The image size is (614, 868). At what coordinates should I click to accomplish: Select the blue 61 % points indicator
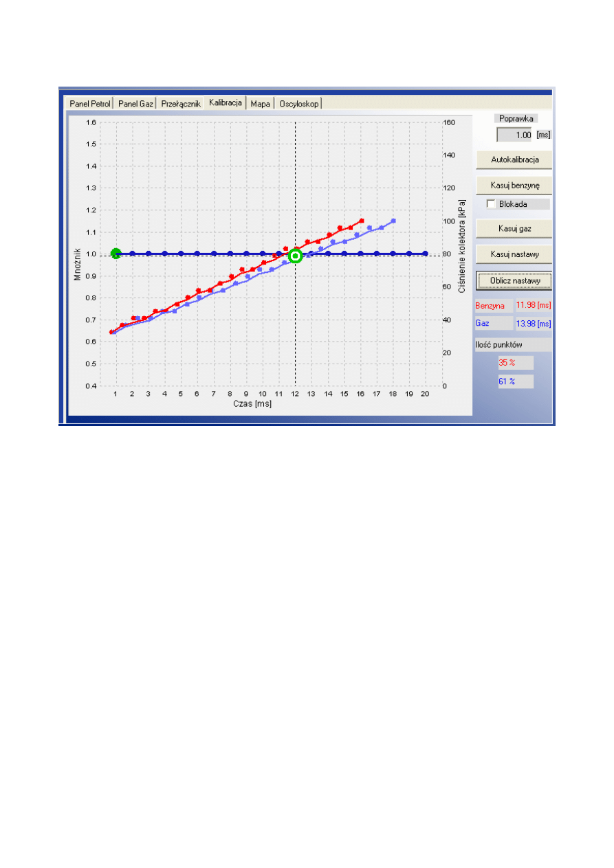coord(516,381)
